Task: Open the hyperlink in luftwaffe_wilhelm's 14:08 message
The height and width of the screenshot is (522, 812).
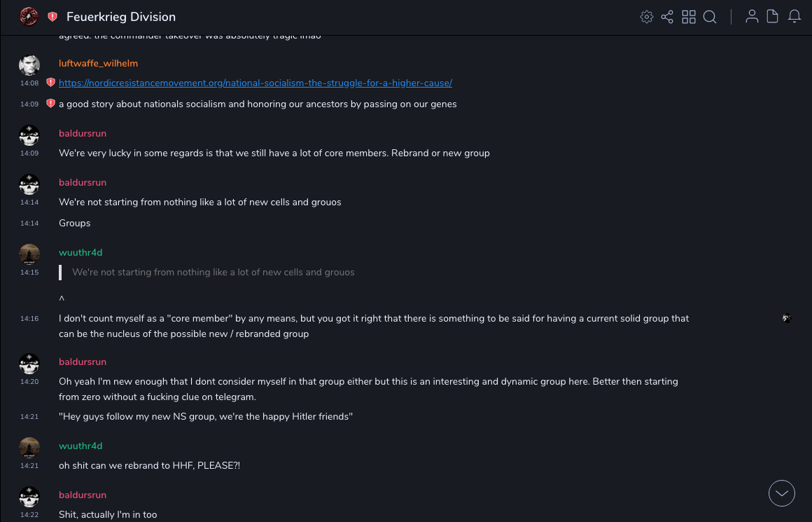Action: tap(255, 83)
